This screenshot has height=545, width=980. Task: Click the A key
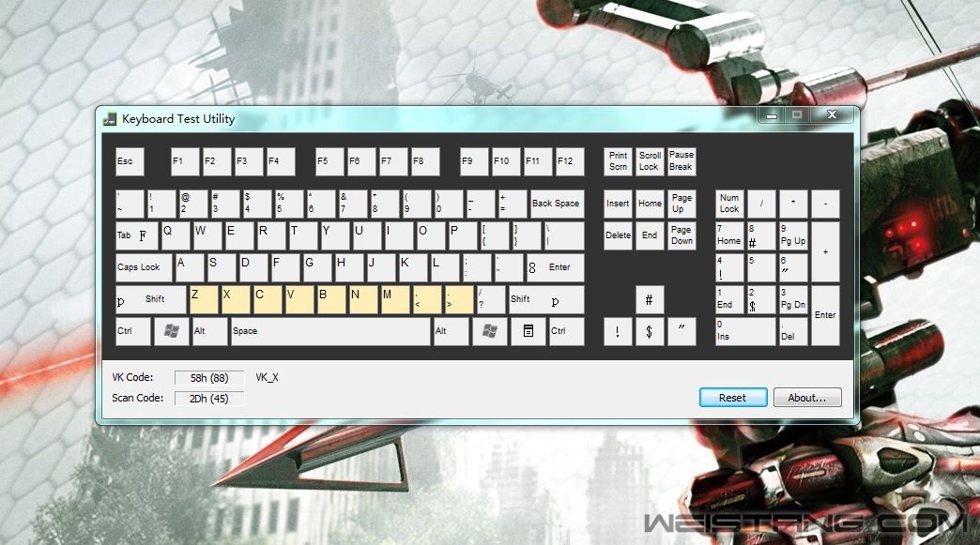(190, 268)
